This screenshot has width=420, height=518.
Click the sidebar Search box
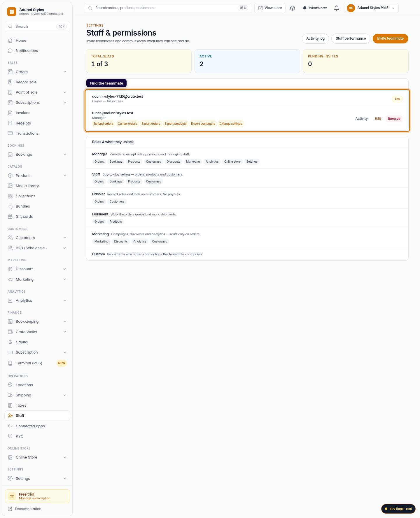click(x=37, y=27)
